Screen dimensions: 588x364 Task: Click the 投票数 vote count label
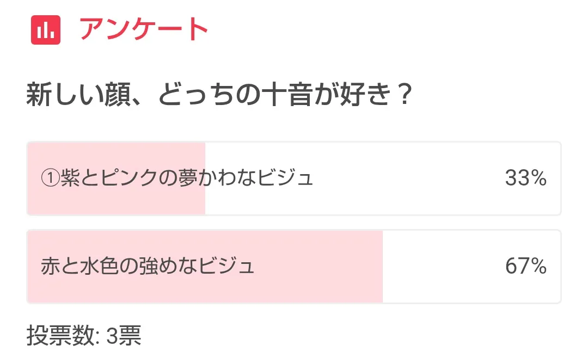(x=60, y=336)
